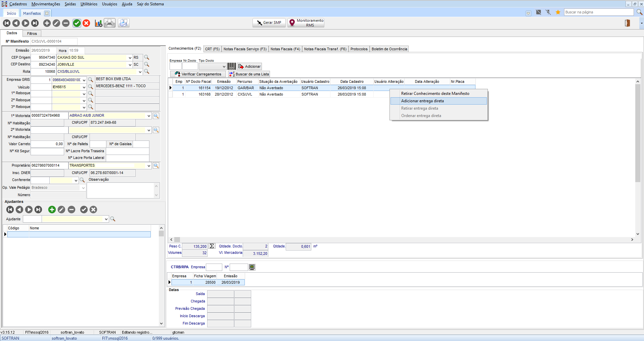Expand the Rota dropdown

pos(140,72)
